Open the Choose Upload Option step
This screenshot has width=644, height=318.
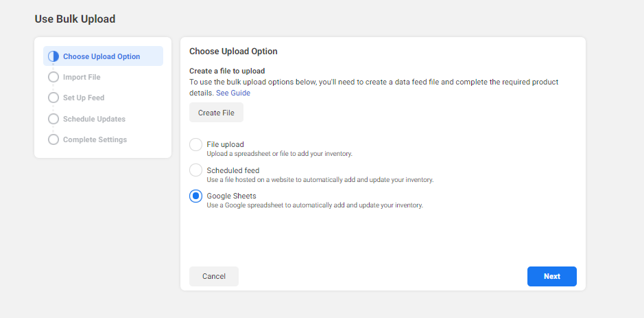(x=103, y=56)
